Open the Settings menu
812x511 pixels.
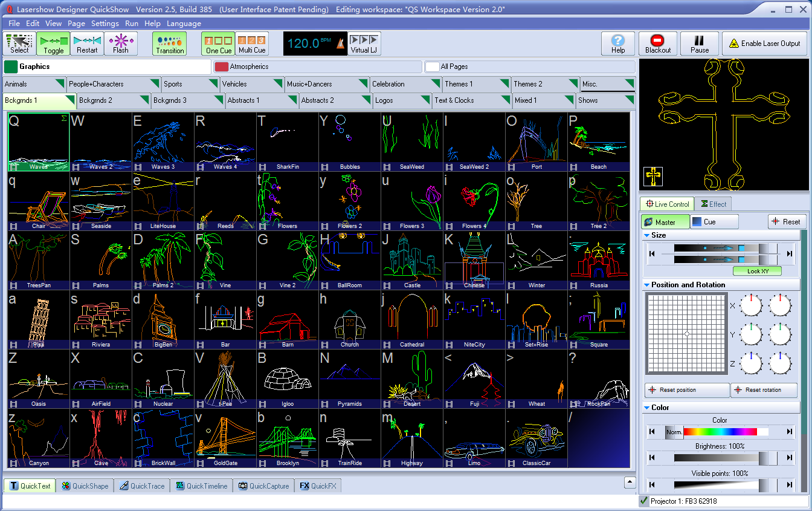105,23
